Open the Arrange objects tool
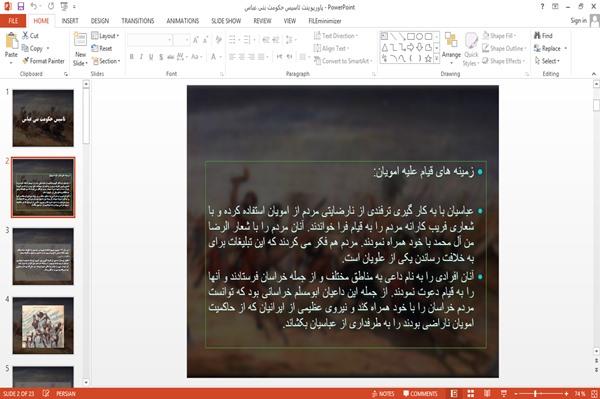 (451, 48)
